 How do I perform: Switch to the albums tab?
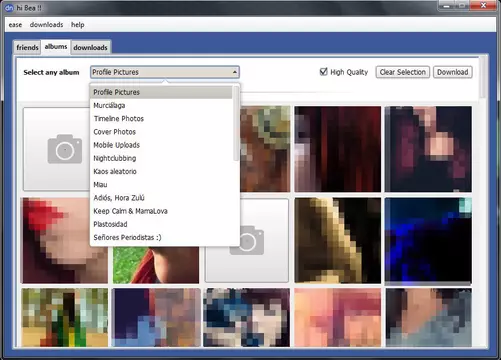click(x=56, y=47)
